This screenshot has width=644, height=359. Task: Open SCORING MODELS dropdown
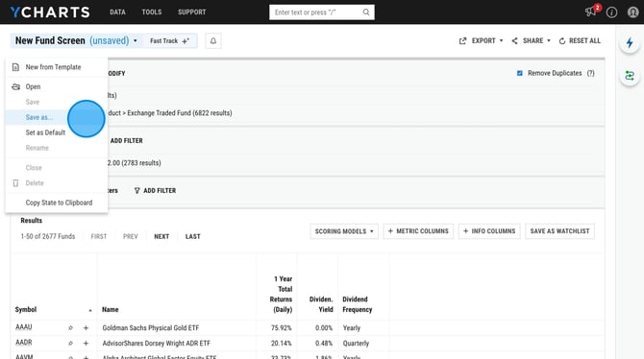pyautogui.click(x=344, y=231)
